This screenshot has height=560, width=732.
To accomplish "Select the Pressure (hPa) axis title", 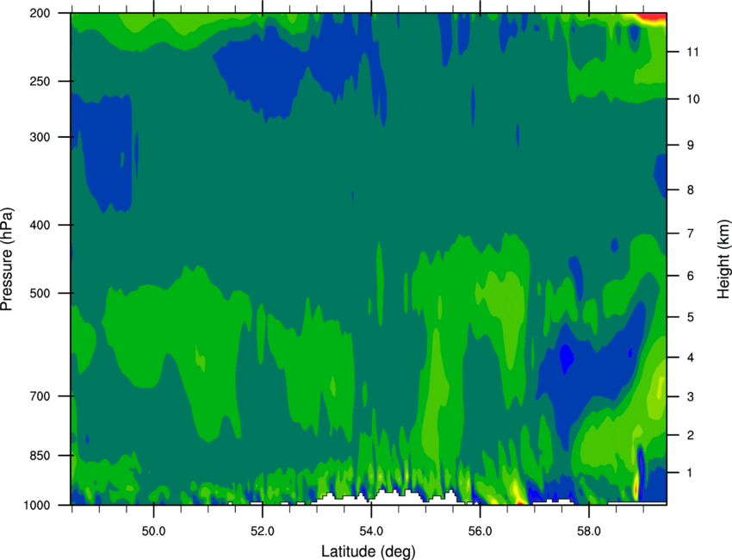I will (x=7, y=259).
